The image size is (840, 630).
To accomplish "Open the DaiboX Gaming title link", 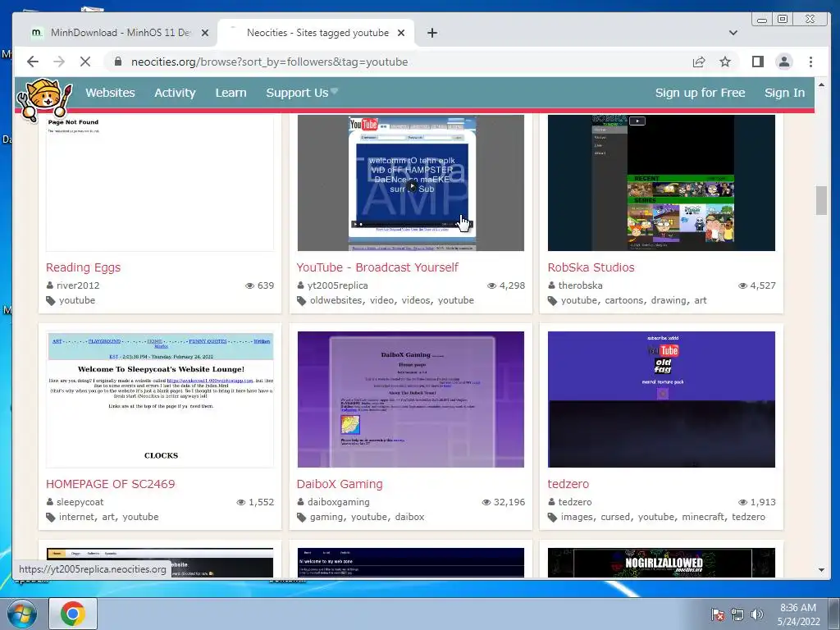I will click(x=340, y=484).
